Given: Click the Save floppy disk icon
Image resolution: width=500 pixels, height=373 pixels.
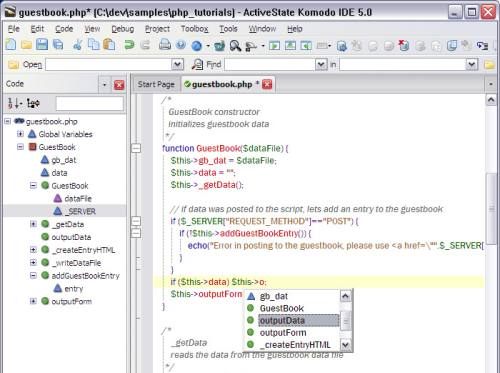Looking at the screenshot, I should click(42, 45).
